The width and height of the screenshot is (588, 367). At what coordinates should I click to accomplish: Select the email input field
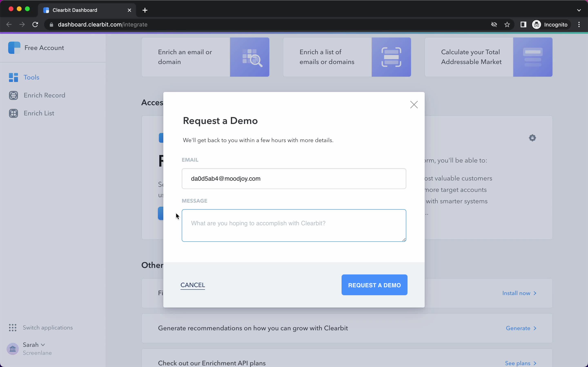(x=294, y=178)
